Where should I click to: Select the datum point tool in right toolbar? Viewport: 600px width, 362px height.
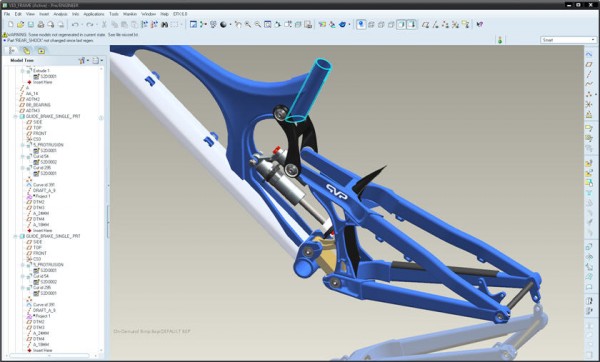tap(589, 94)
